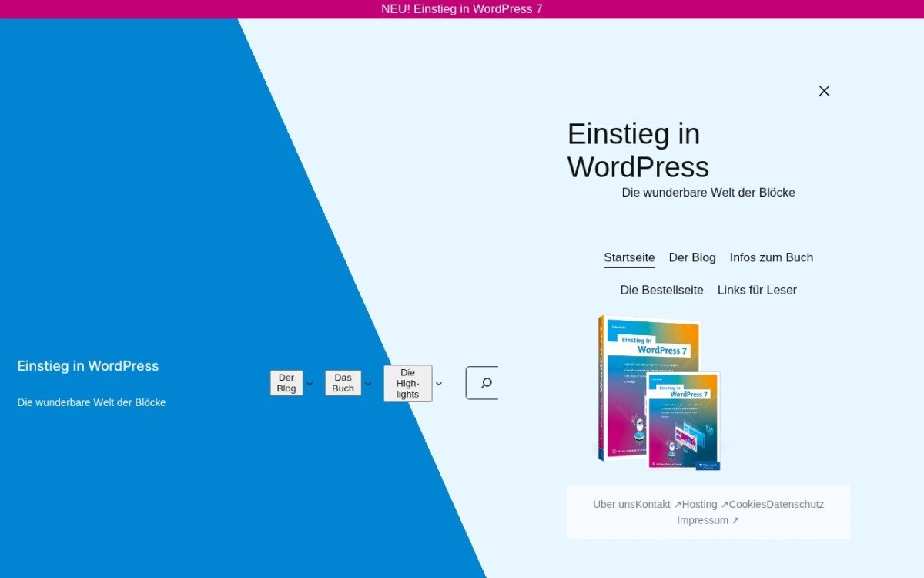Click the Der Blog navigation button
The width and height of the screenshot is (924, 578).
[286, 383]
